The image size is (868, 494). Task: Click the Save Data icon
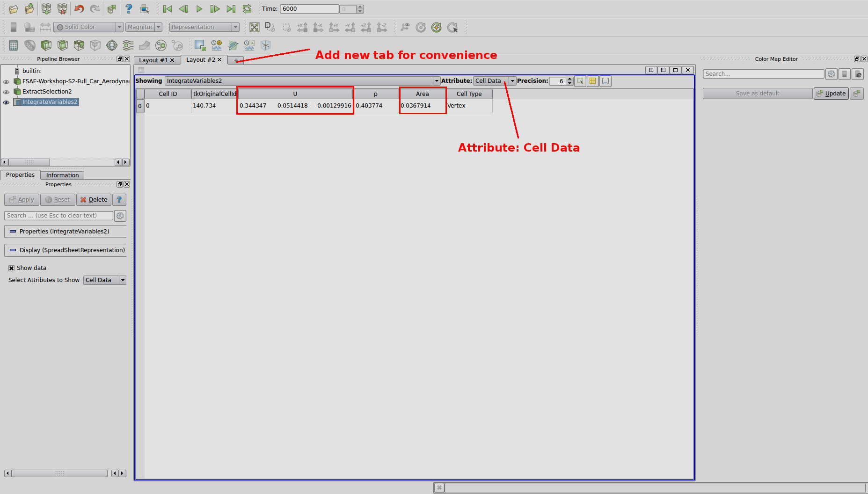pos(29,9)
